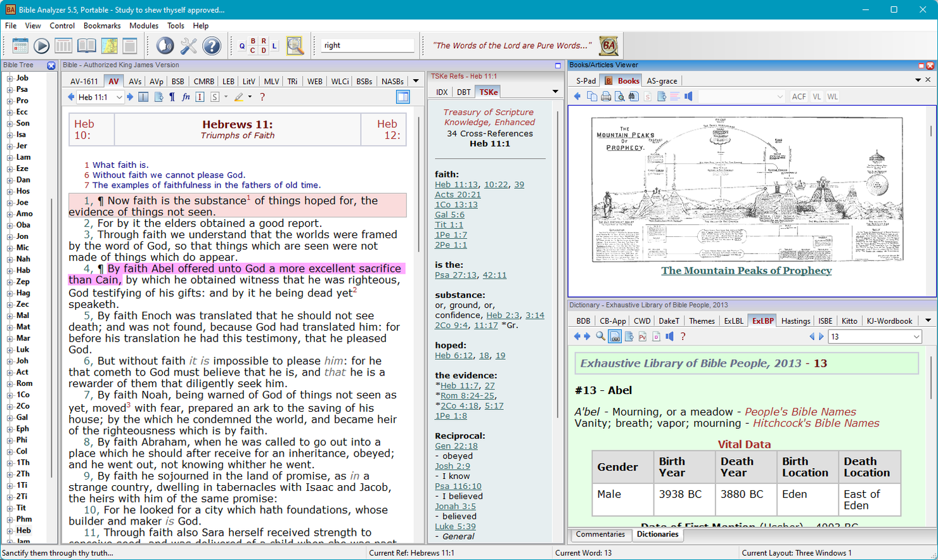Open highlighter color dropdown arrow
This screenshot has width=938, height=560.
click(250, 97)
